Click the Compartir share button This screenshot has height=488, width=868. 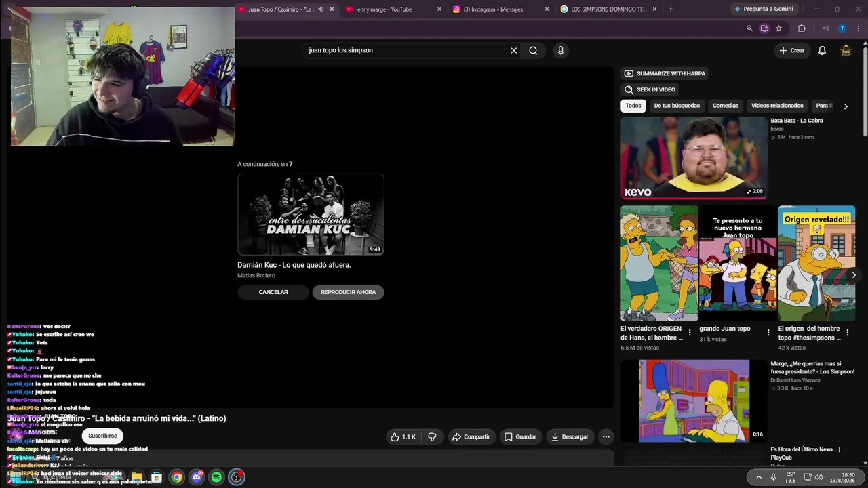(x=471, y=437)
